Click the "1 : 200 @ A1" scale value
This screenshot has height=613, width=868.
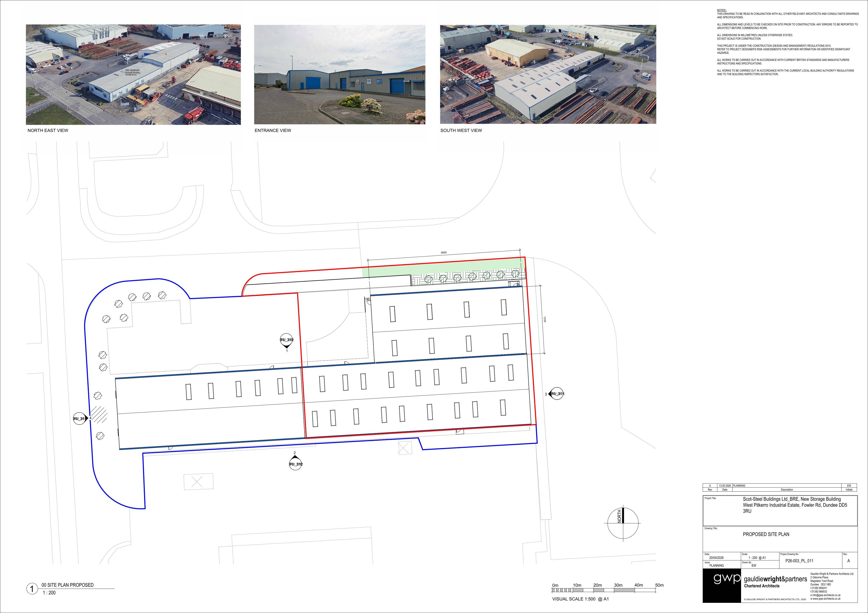[x=757, y=558]
